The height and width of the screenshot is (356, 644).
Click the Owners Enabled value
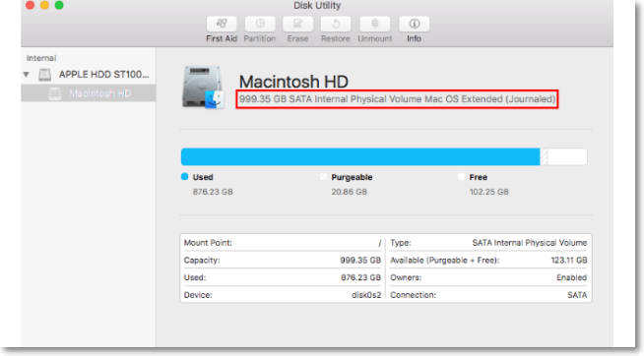click(x=571, y=277)
